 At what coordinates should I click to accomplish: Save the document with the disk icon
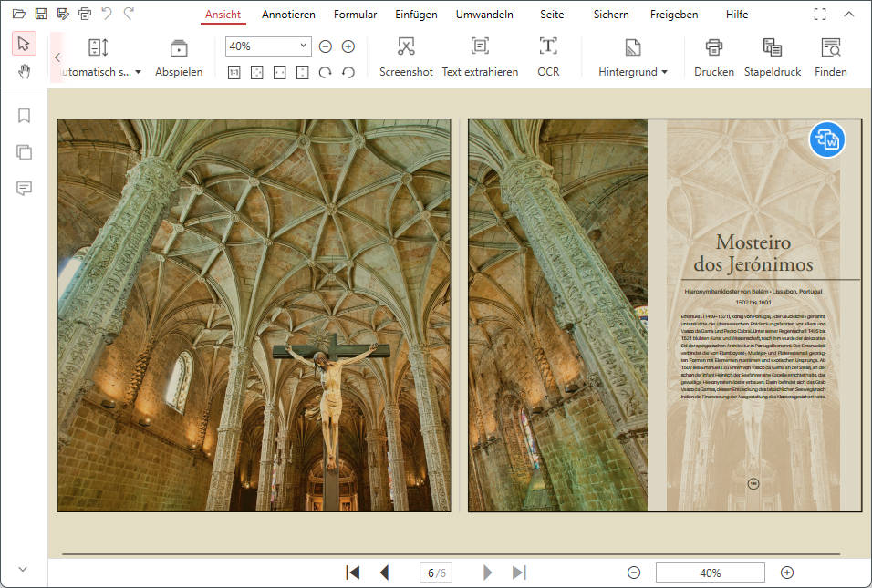point(41,14)
